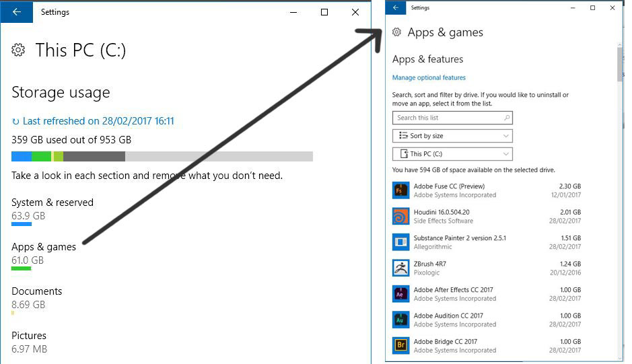
Task: Open Pictures storage section
Action: [29, 342]
